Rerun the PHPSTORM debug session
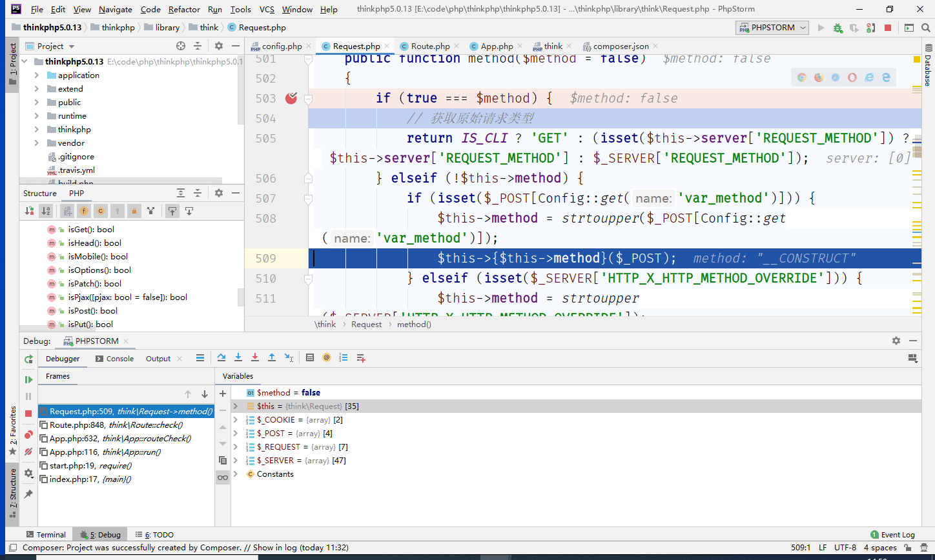 click(x=28, y=359)
